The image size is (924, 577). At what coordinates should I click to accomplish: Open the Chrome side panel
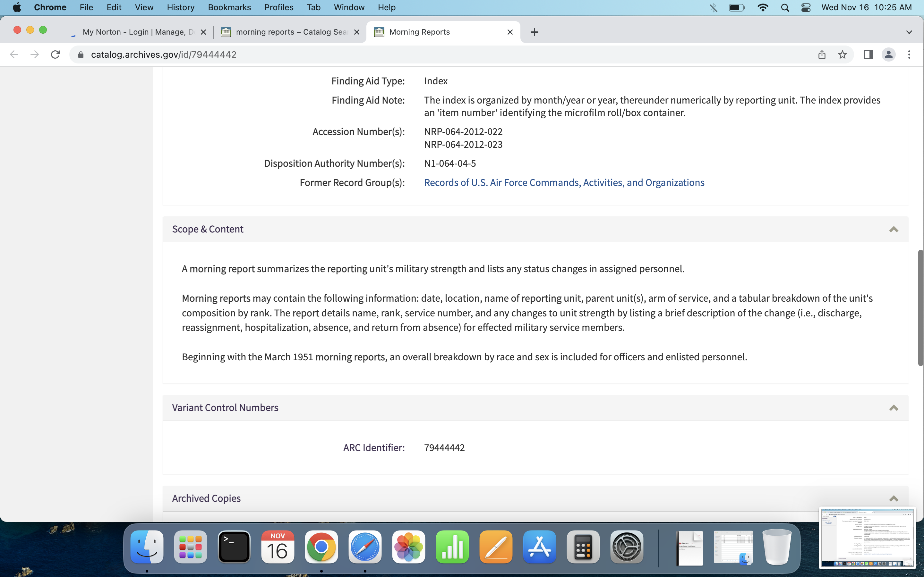click(868, 54)
